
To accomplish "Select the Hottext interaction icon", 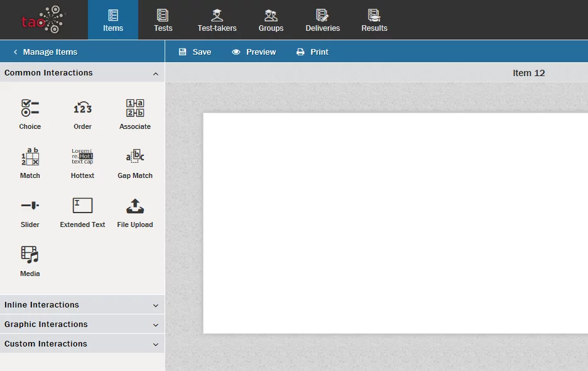I will pos(82,157).
